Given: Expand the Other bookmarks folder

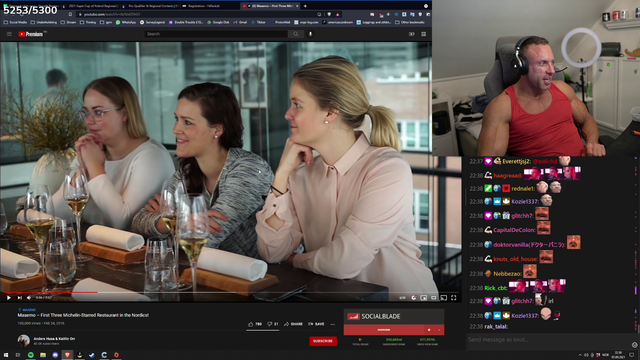Looking at the screenshot, I should coord(410,22).
